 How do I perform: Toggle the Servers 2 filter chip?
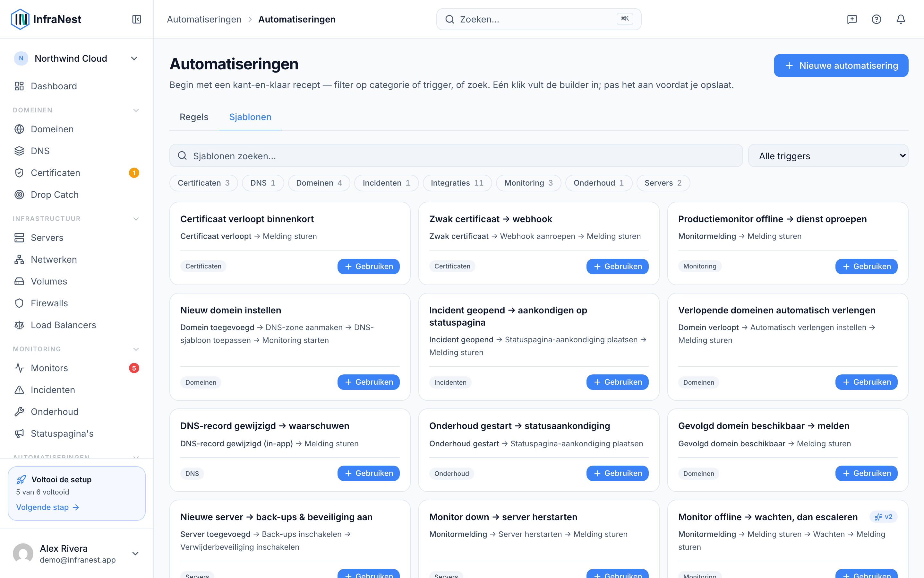coord(663,183)
